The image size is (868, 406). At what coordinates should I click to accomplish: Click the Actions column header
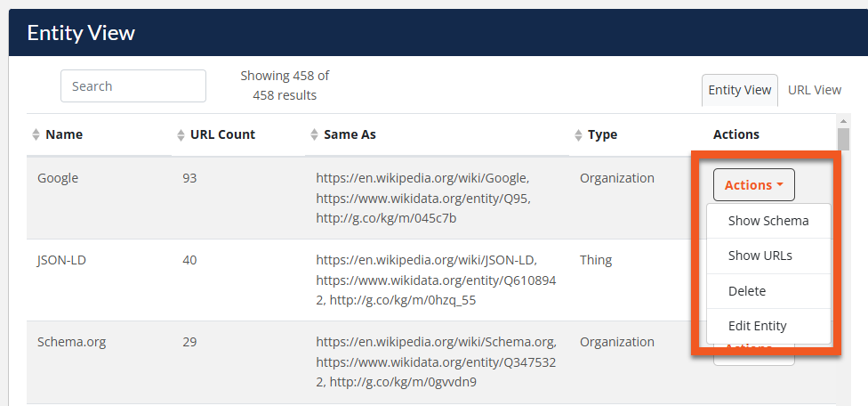[735, 134]
